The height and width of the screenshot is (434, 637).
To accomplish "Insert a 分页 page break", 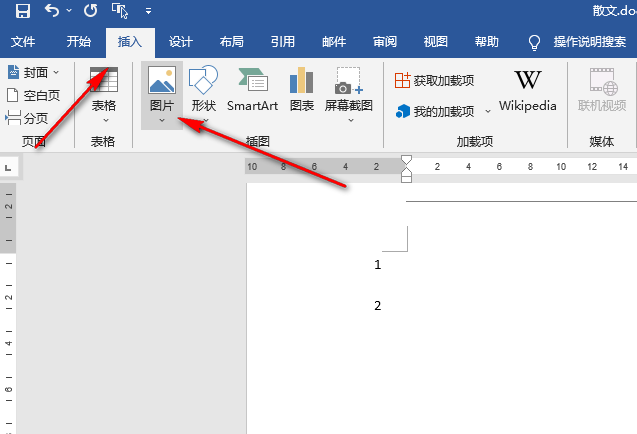I will click(27, 118).
